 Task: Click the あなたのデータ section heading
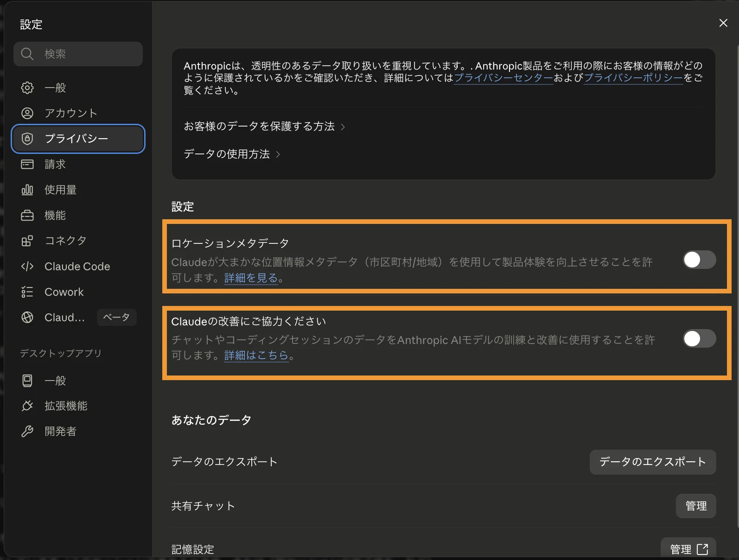(211, 420)
